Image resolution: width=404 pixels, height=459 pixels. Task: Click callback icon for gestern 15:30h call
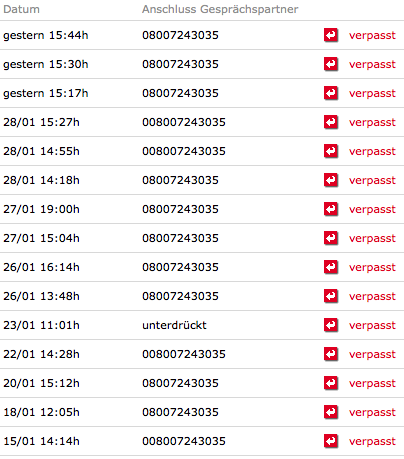tap(331, 64)
